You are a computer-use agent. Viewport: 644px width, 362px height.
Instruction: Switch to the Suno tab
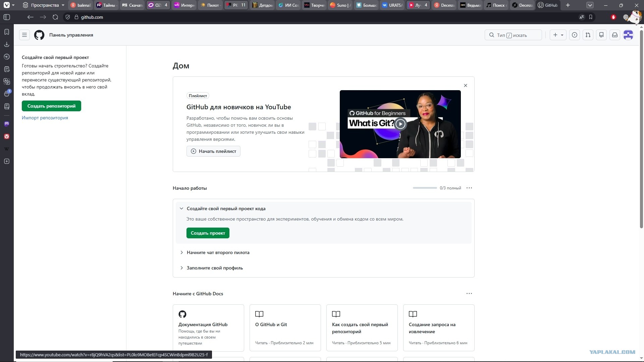point(340,5)
